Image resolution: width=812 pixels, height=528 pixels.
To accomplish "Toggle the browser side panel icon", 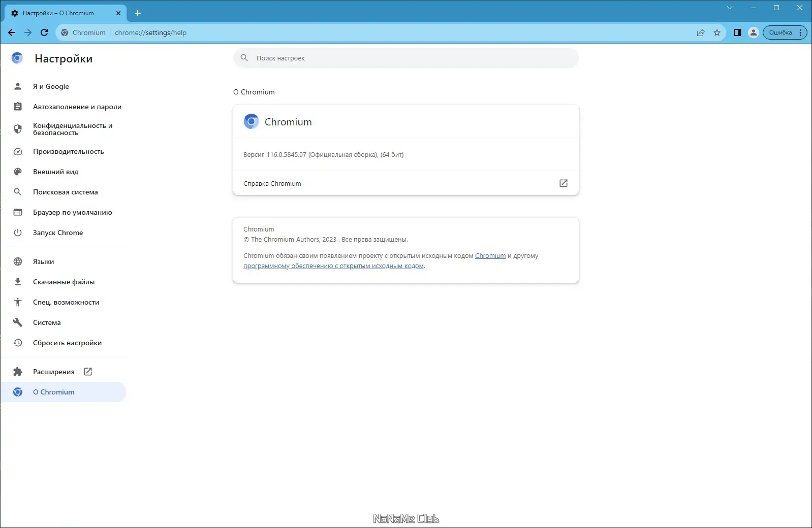I will pyautogui.click(x=737, y=32).
